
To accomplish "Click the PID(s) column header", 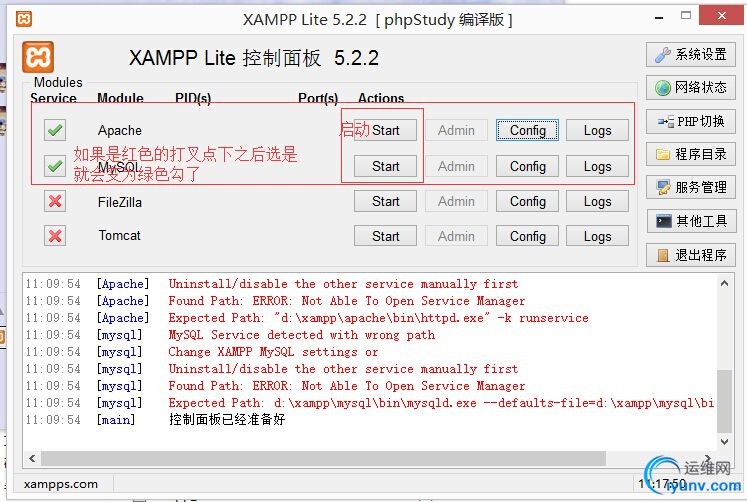I will click(193, 98).
